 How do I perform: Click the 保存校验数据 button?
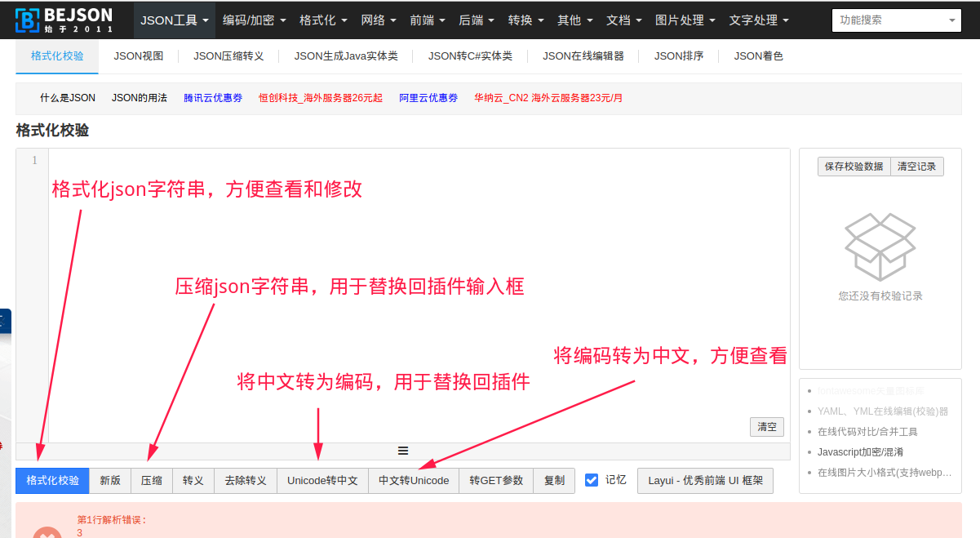pyautogui.click(x=854, y=167)
